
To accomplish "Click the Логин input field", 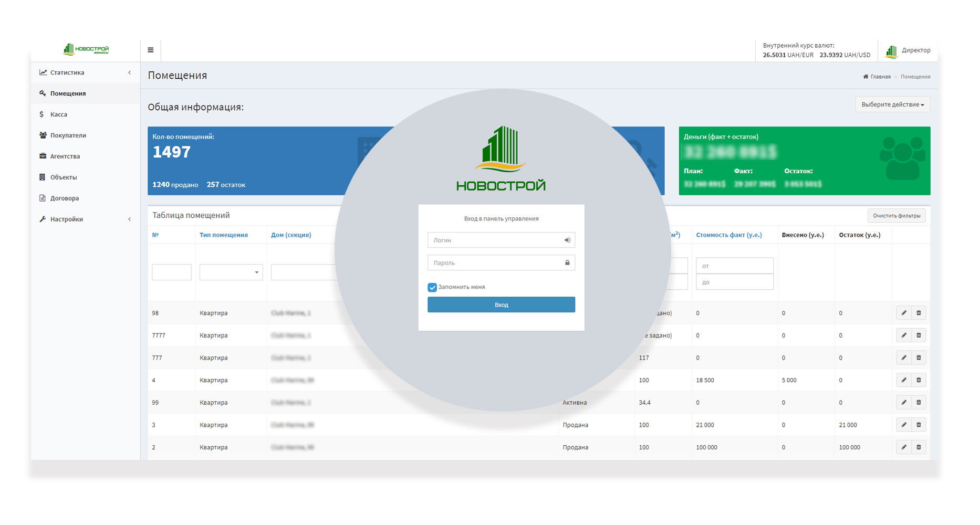I will 501,240.
